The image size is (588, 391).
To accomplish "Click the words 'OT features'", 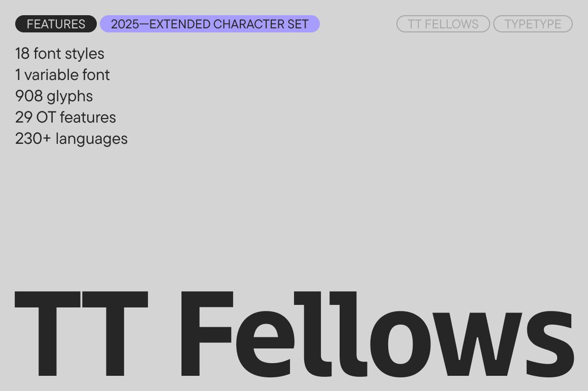I will tap(76, 118).
